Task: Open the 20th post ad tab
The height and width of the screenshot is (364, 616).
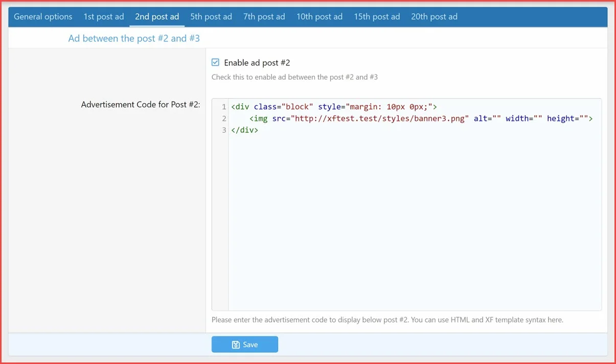Action: (x=434, y=17)
